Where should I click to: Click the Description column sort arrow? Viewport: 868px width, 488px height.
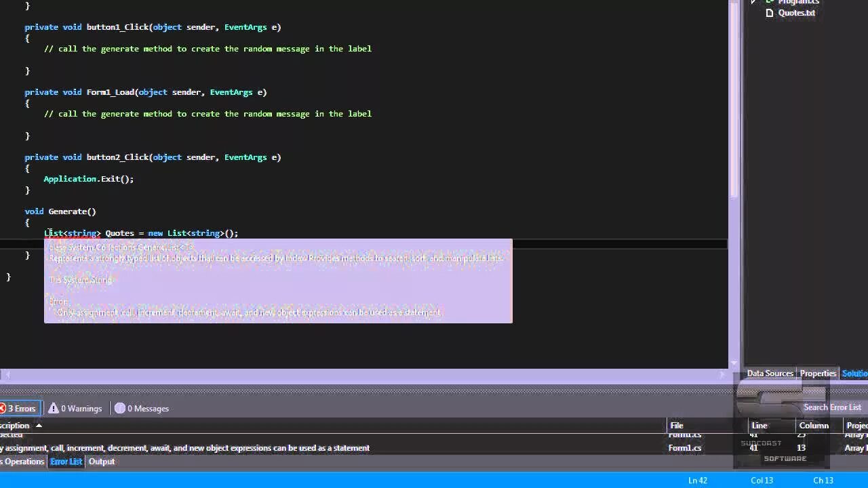click(x=39, y=426)
